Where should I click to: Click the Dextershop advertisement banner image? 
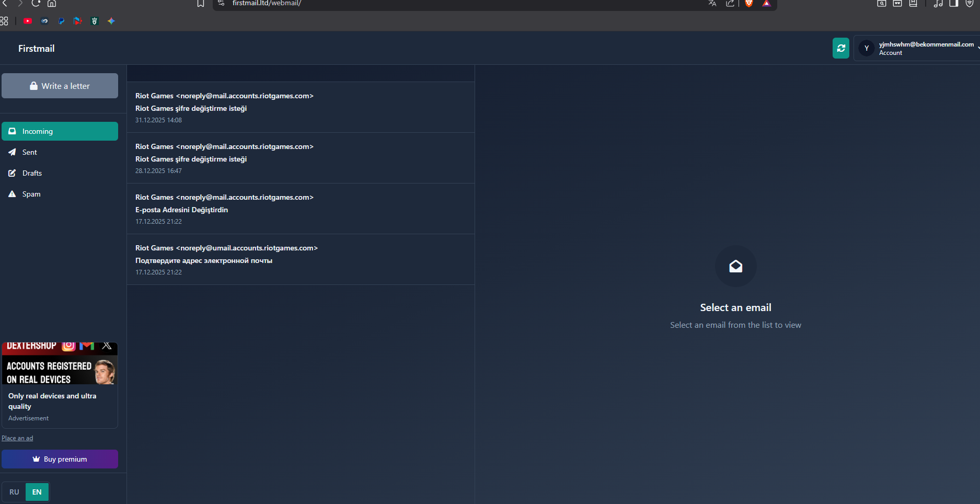[60, 363]
